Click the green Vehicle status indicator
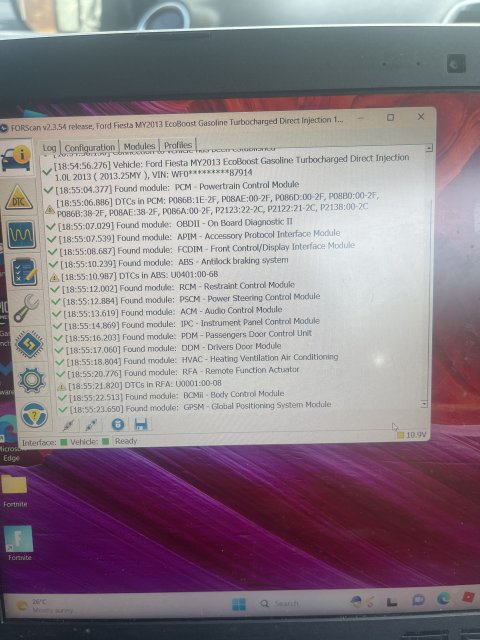Viewport: 480px width, 640px height. pos(106,441)
